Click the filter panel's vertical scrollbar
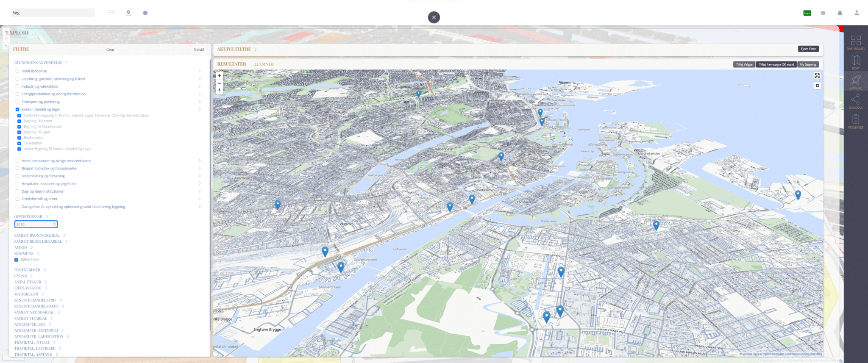The image size is (868, 363). click(210, 195)
